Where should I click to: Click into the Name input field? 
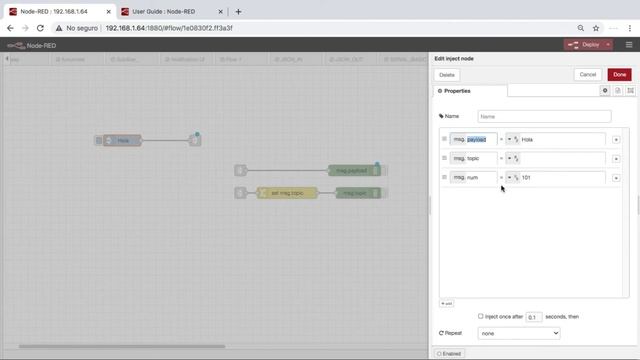tap(544, 116)
